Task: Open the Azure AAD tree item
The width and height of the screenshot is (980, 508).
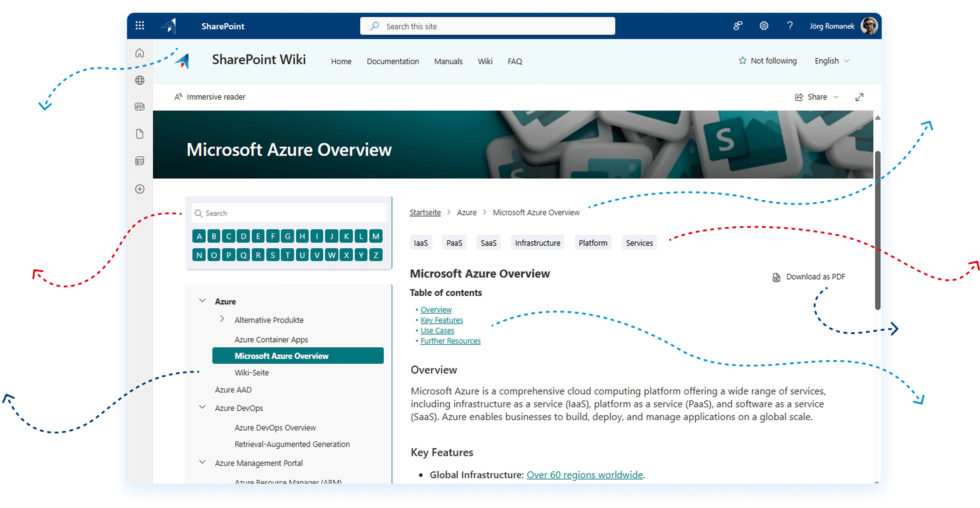Action: pyautogui.click(x=233, y=390)
